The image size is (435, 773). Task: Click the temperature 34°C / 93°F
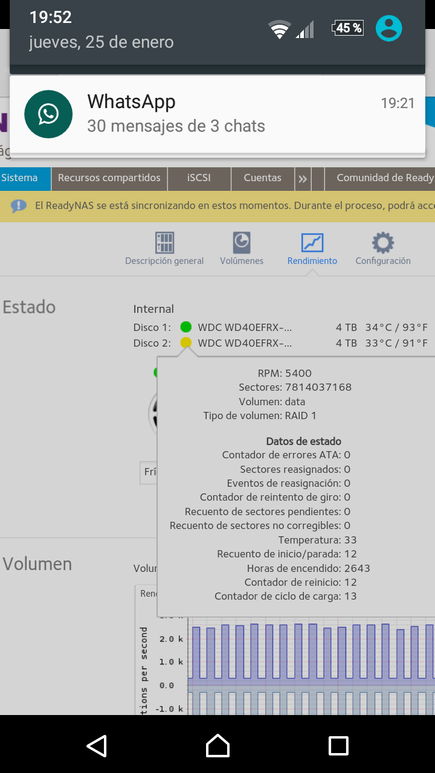pos(397,327)
